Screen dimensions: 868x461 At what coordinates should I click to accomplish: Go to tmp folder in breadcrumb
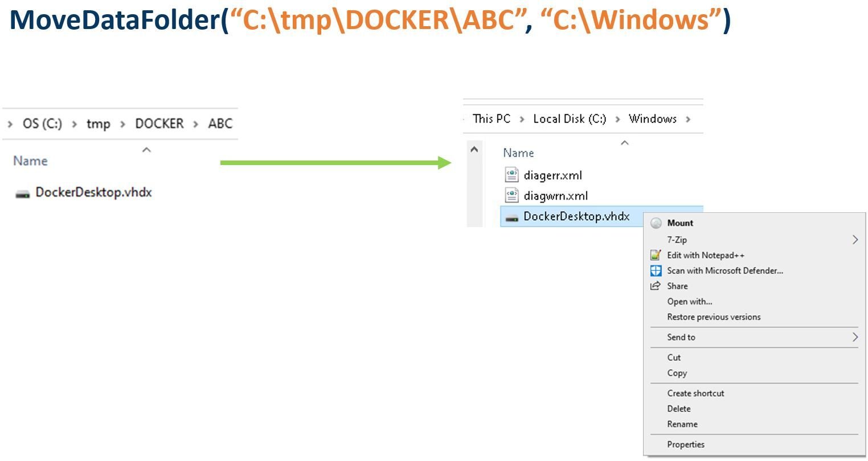98,124
